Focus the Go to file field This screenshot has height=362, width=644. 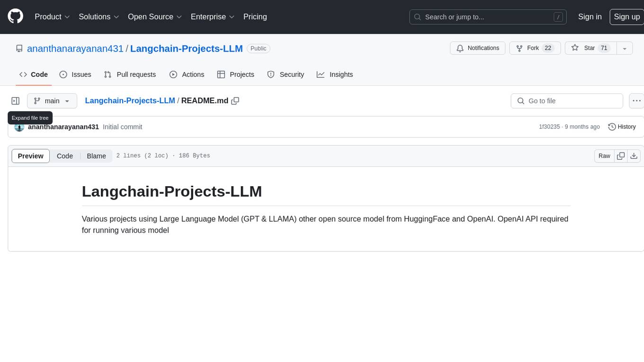[567, 101]
